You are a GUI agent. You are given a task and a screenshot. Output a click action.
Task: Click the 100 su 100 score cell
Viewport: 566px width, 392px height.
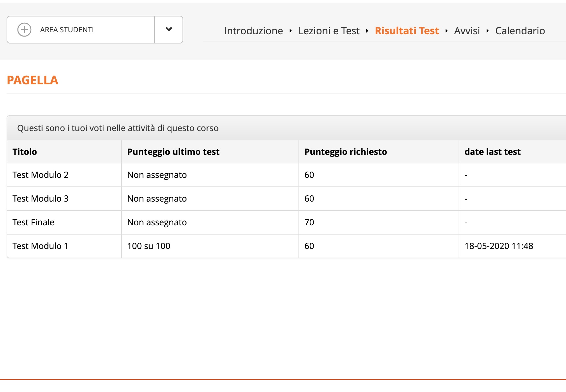click(149, 246)
